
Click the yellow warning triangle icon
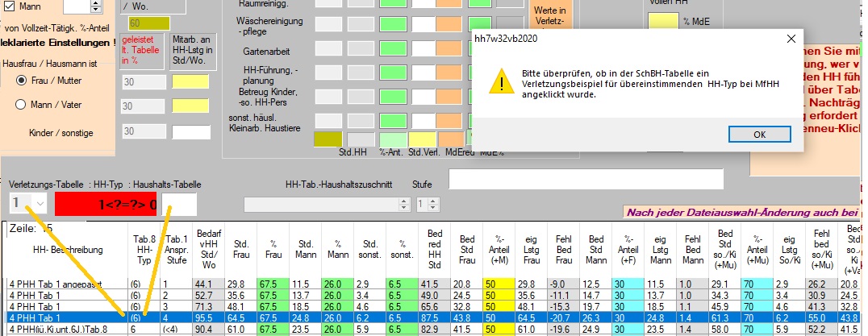502,83
